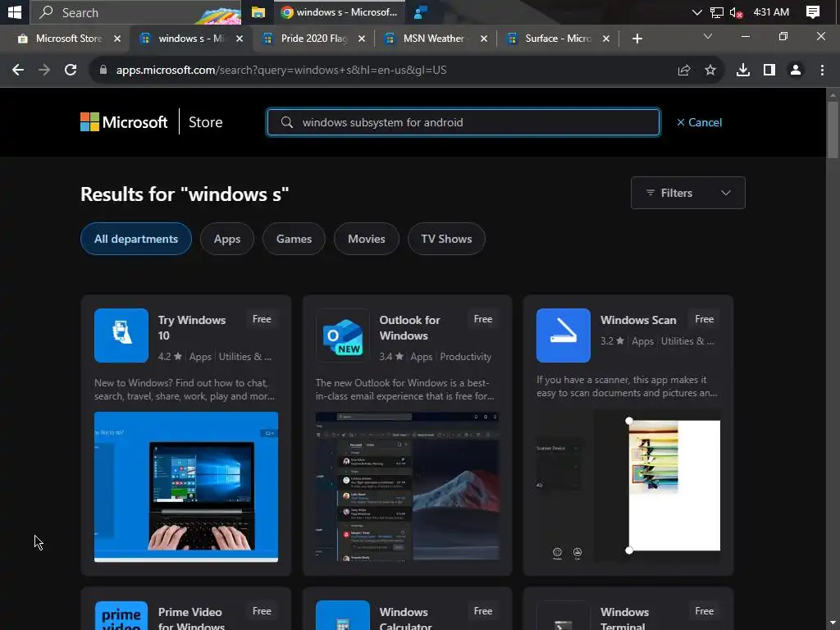Image resolution: width=840 pixels, height=630 pixels.
Task: Expand the tab search dropdown
Action: pyautogui.click(x=708, y=36)
